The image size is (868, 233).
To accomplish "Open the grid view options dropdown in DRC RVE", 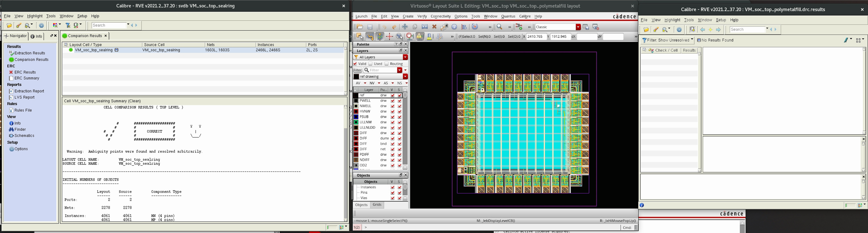I will pyautogui.click(x=860, y=40).
